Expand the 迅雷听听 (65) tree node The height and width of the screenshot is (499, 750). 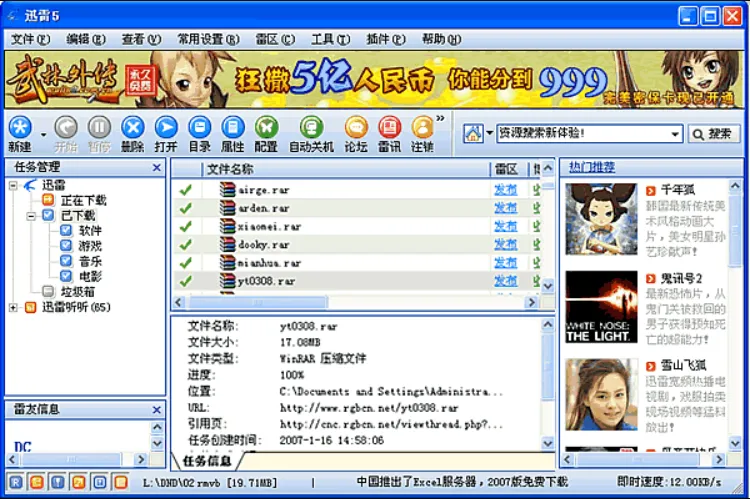[13, 308]
